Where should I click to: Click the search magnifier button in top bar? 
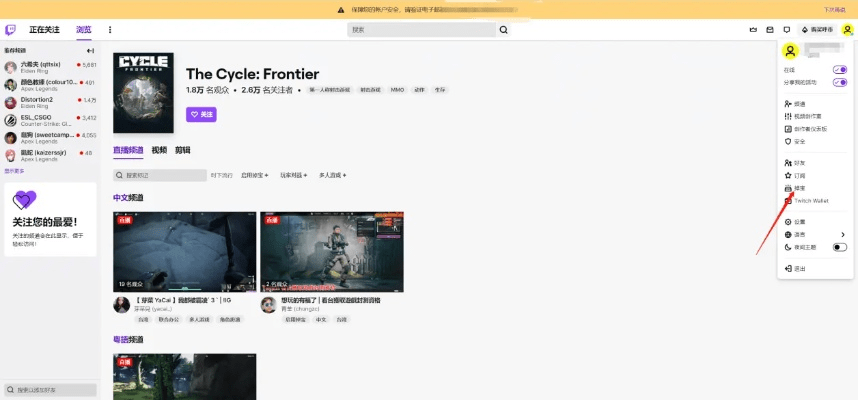[x=503, y=30]
